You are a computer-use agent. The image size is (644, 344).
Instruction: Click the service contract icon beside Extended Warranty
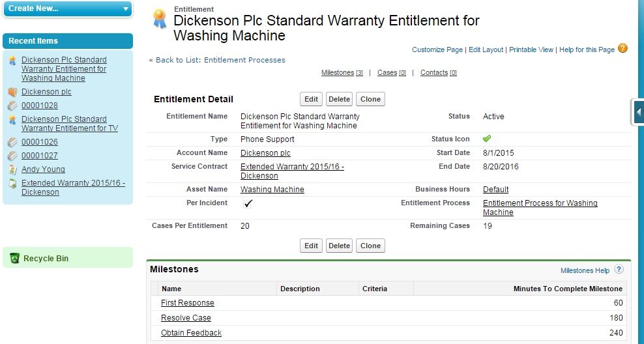(x=12, y=184)
